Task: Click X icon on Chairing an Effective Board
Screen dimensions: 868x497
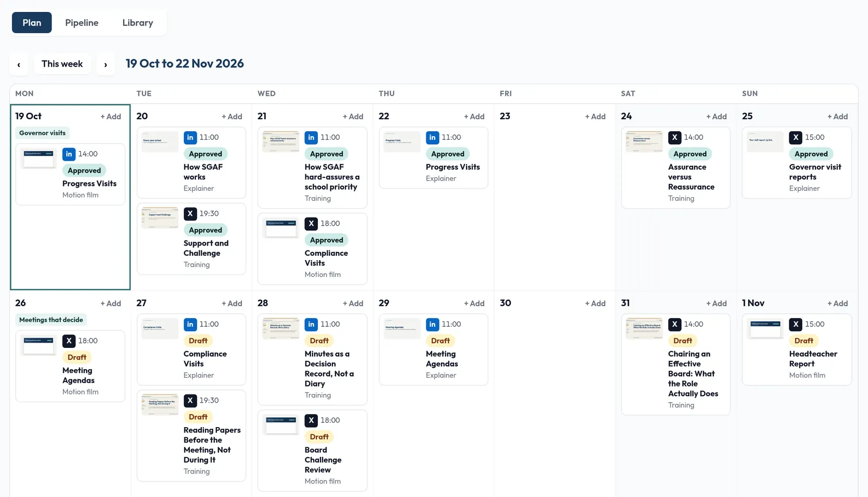Action: [x=675, y=325]
